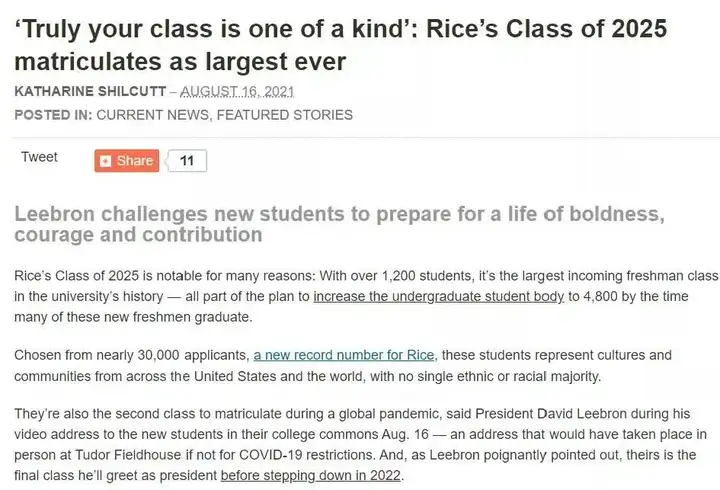
Task: Click author name Katharine Shilcutt
Action: pos(90,91)
